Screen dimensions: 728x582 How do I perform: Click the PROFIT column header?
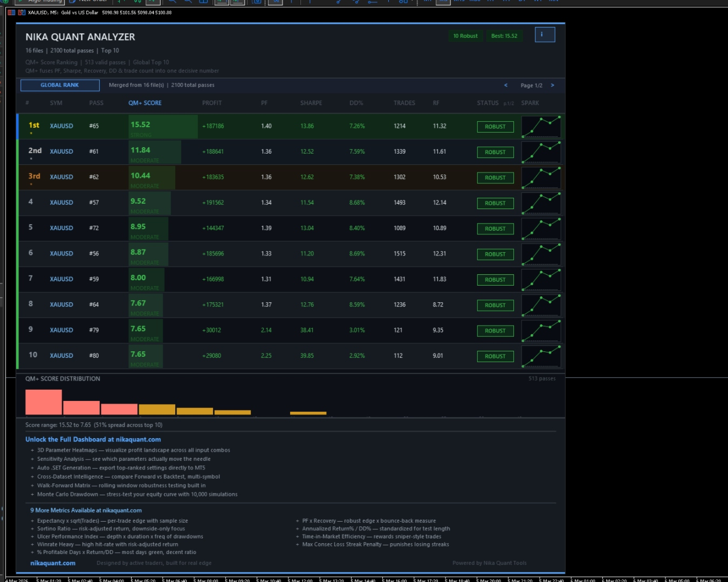click(212, 103)
